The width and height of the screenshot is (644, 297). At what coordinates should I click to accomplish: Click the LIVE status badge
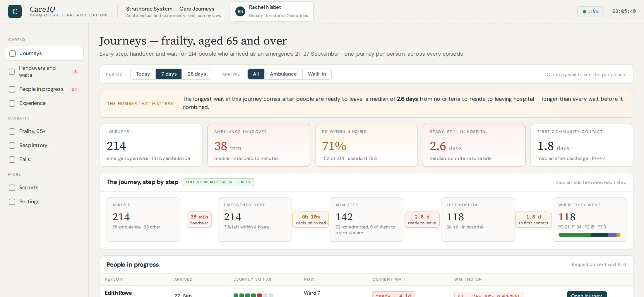click(590, 11)
